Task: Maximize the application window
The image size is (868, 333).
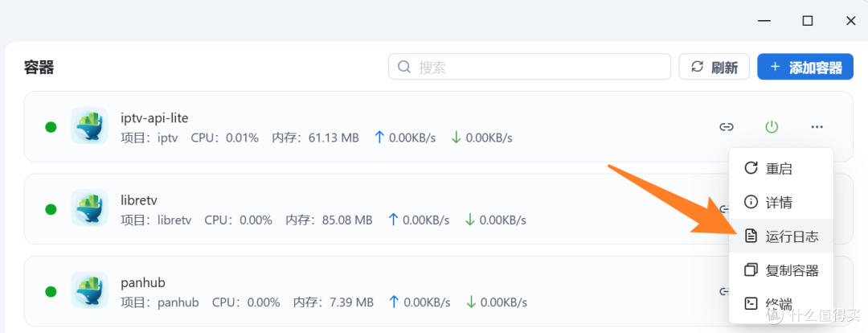Action: (808, 20)
